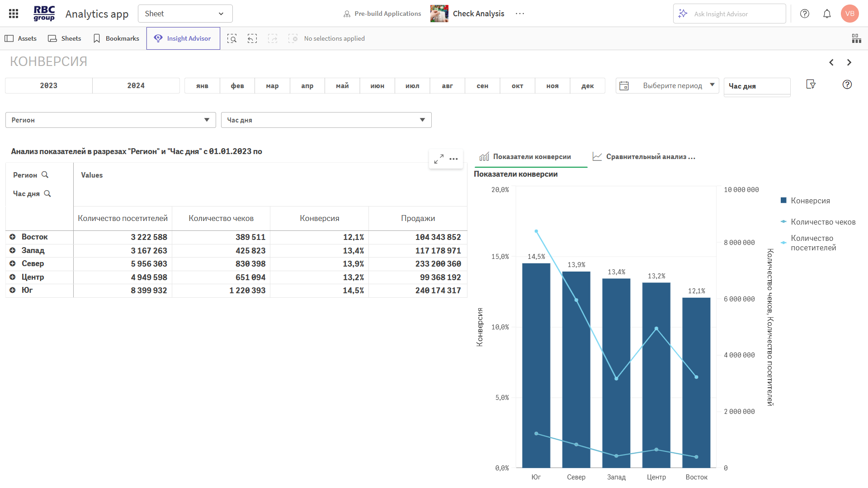Open pivot table more options menu
The width and height of the screenshot is (868, 488).
453,159
